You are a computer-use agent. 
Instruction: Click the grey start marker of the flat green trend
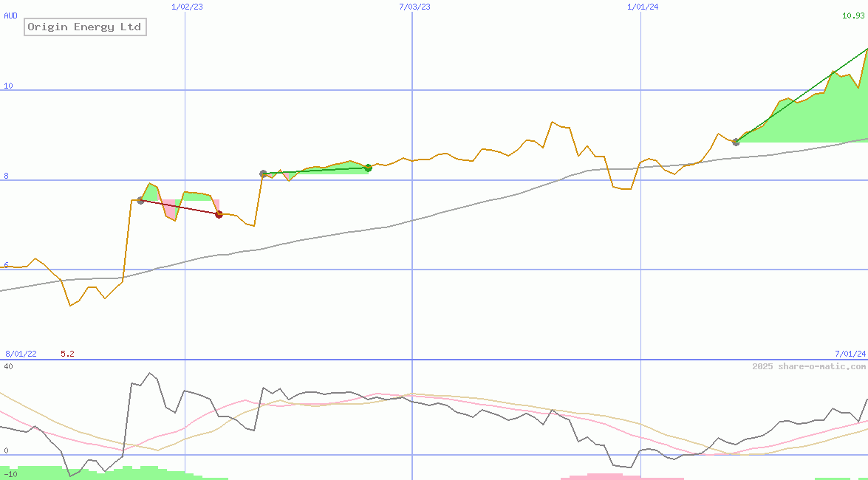pyautogui.click(x=264, y=174)
